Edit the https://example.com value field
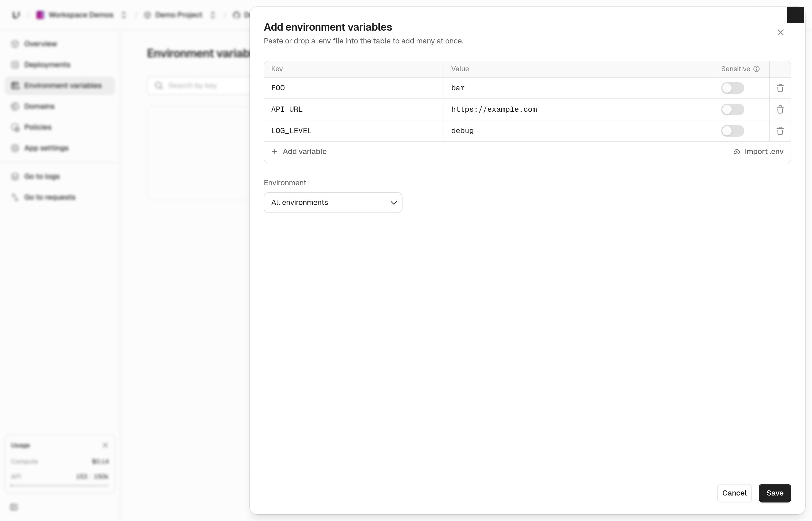This screenshot has height=521, width=812. pos(579,109)
